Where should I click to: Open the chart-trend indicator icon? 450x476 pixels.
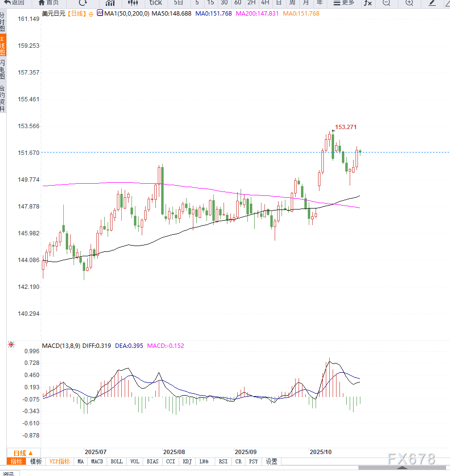pos(110,2)
